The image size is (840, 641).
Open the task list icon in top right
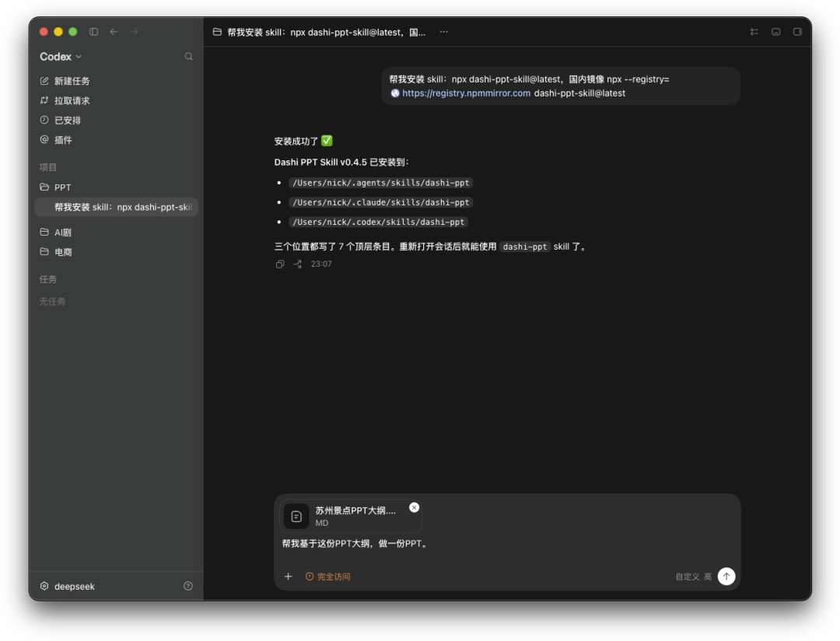point(754,32)
